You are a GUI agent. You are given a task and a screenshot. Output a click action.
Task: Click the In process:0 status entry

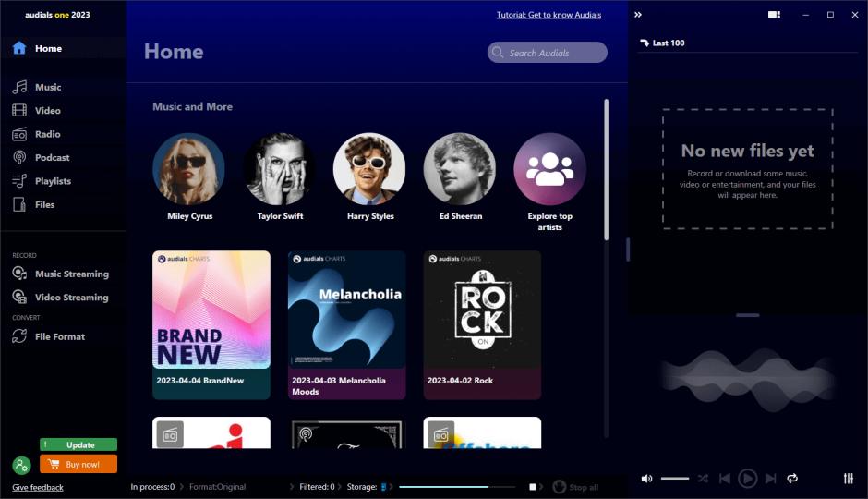click(x=152, y=487)
